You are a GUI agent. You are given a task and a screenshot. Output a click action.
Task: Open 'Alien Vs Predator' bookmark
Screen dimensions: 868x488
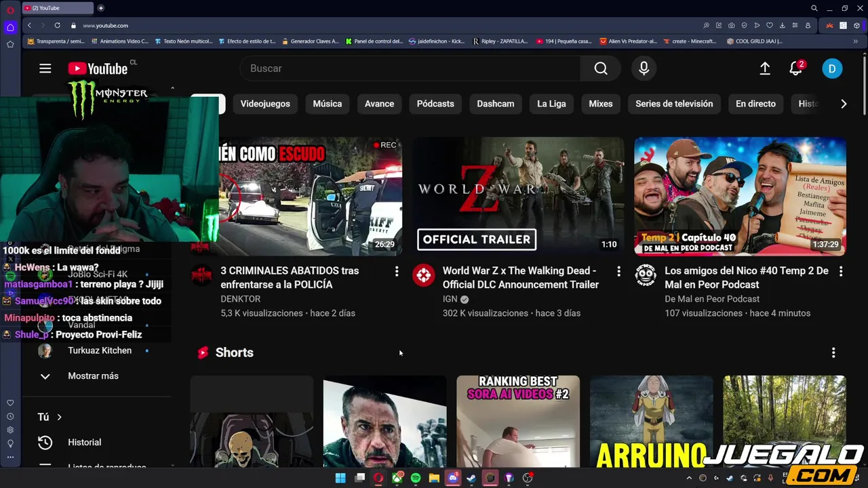[x=628, y=41]
